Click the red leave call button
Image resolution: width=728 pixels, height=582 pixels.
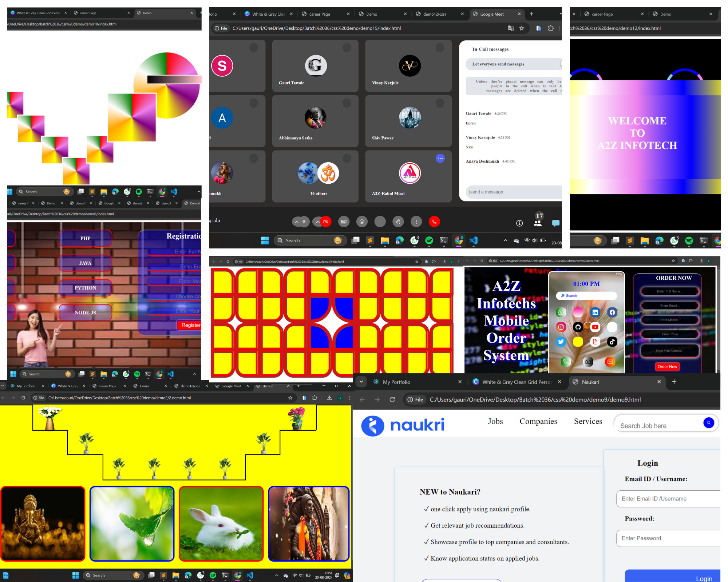[434, 222]
